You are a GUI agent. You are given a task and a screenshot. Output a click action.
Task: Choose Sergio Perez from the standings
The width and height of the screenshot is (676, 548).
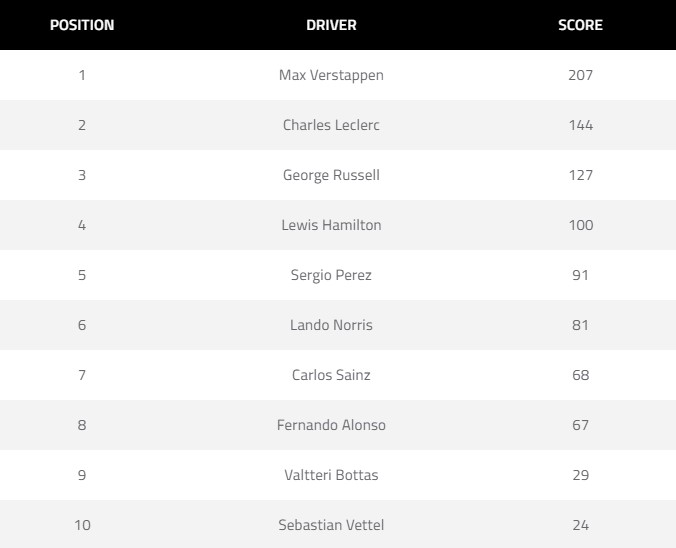pos(331,275)
